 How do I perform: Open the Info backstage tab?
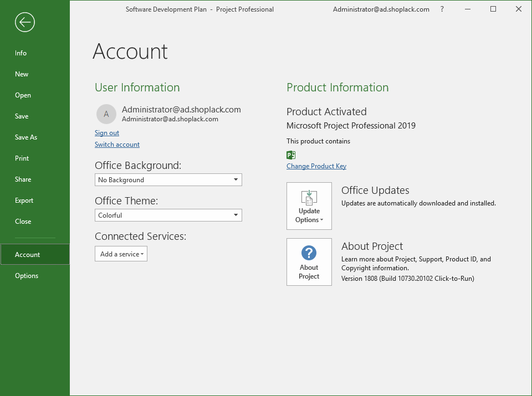(35, 53)
